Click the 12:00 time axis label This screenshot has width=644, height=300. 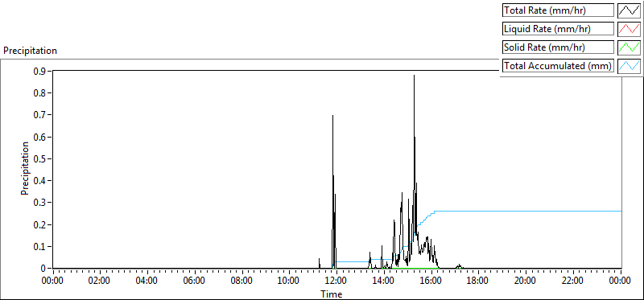click(x=336, y=282)
